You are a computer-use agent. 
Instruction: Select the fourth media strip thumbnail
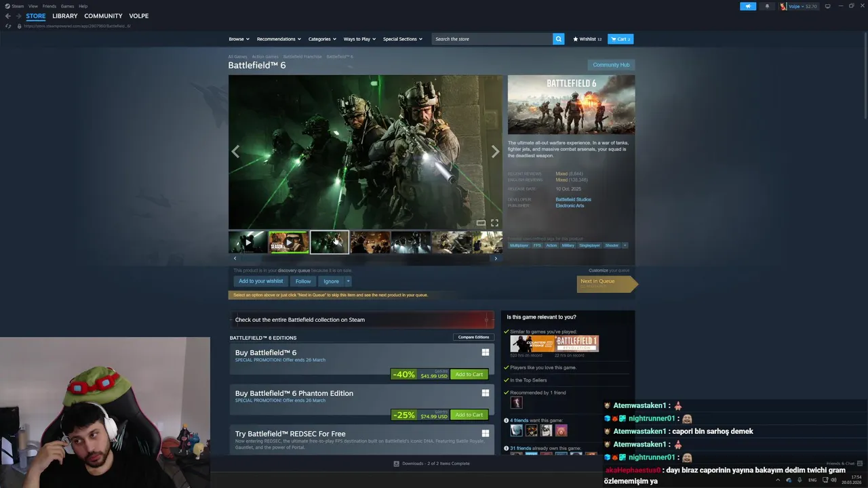[x=370, y=242]
